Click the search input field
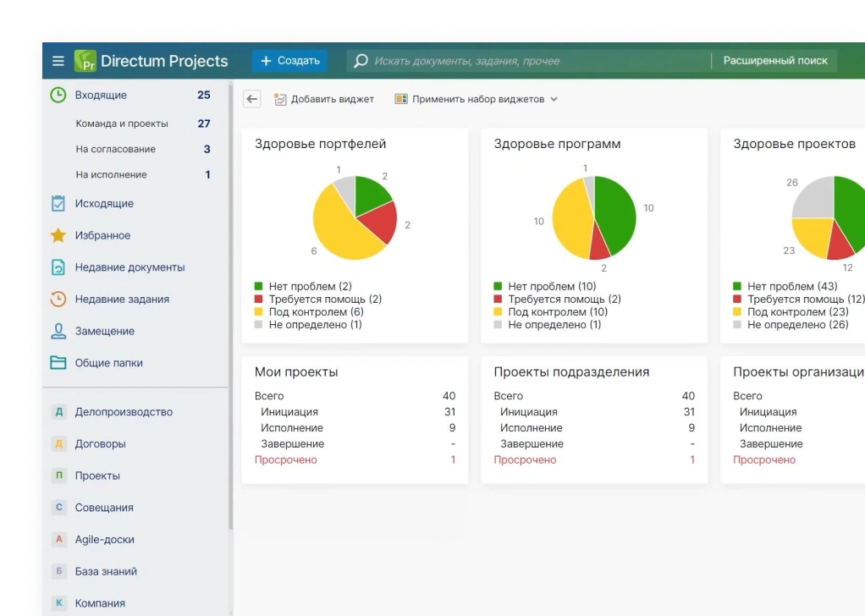This screenshot has width=865, height=616. pos(525,61)
